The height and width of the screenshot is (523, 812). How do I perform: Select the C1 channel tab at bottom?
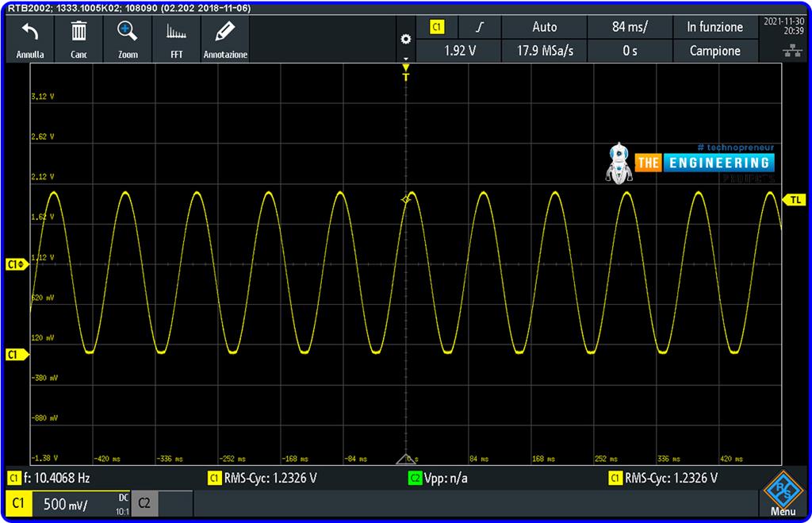19,503
